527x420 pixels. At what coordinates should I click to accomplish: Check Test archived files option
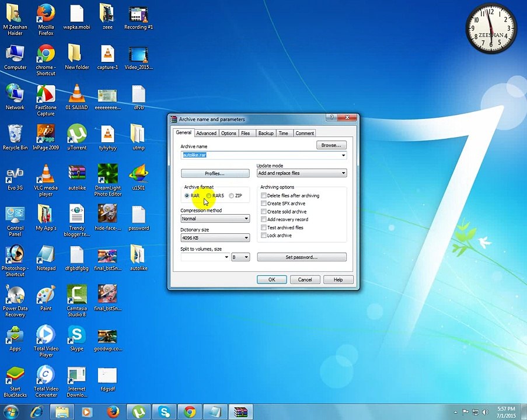tap(264, 228)
